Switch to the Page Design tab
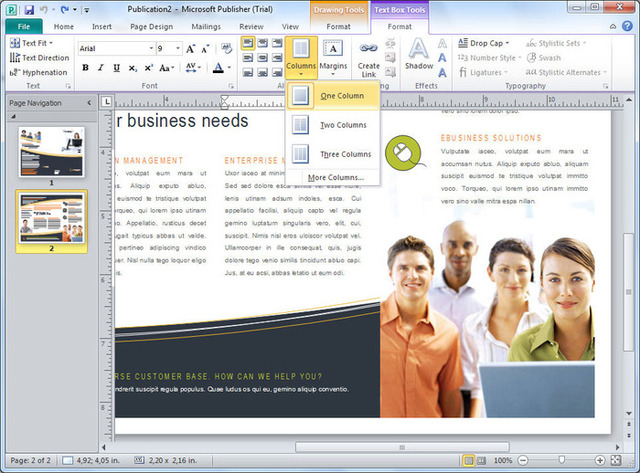 click(151, 27)
